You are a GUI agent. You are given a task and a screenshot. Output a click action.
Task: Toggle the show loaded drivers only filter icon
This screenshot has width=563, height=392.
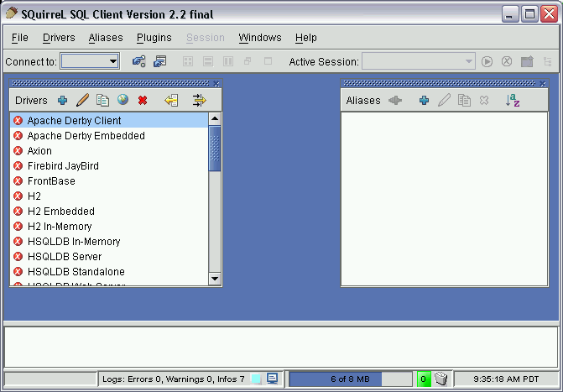(x=199, y=101)
